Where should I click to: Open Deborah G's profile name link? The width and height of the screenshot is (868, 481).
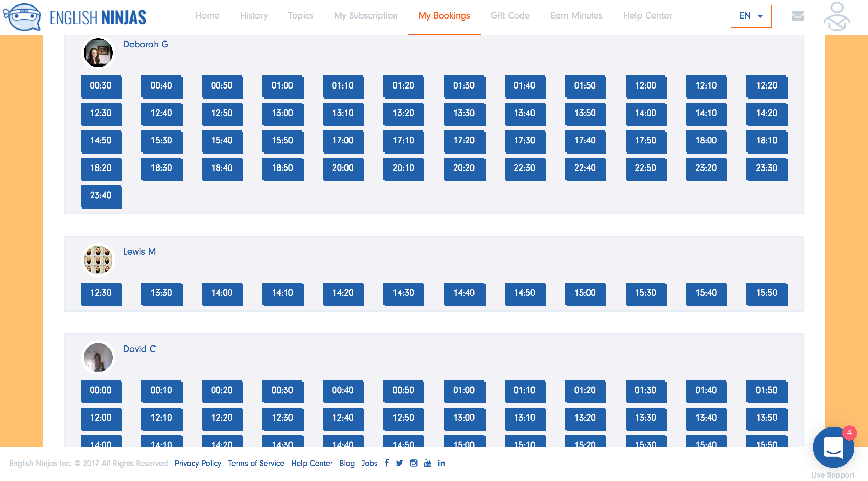146,45
